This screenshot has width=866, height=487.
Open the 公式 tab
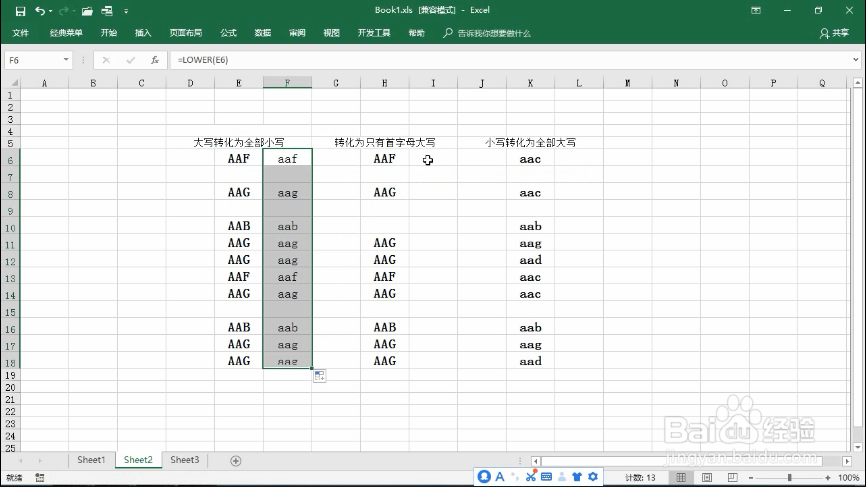(x=228, y=33)
